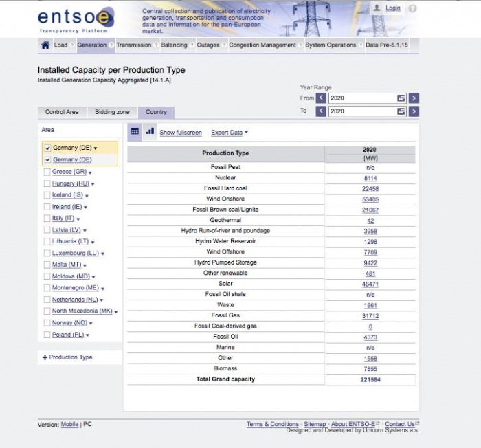Switch to Mobile version link
Image resolution: width=481 pixels, height=448 pixels.
pyautogui.click(x=69, y=425)
